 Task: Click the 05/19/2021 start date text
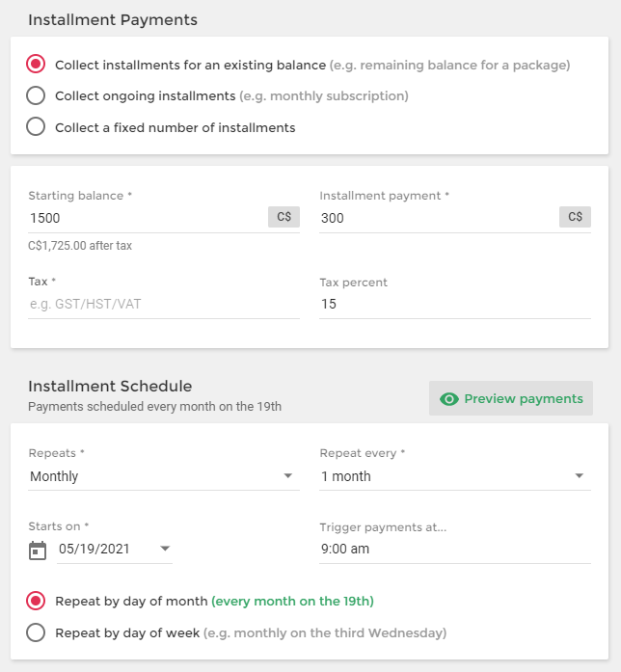[94, 549]
